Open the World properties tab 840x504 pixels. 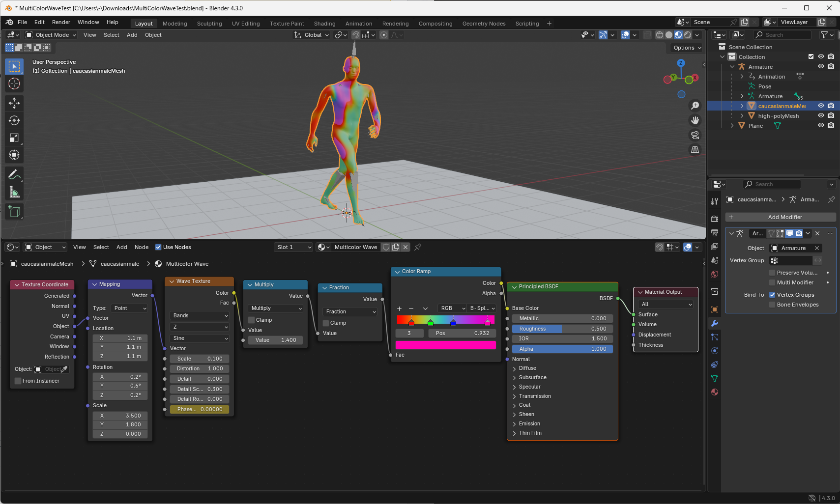715,274
